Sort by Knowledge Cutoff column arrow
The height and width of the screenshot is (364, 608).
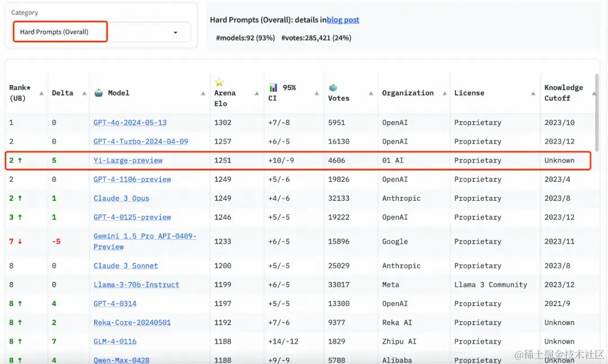tap(594, 93)
